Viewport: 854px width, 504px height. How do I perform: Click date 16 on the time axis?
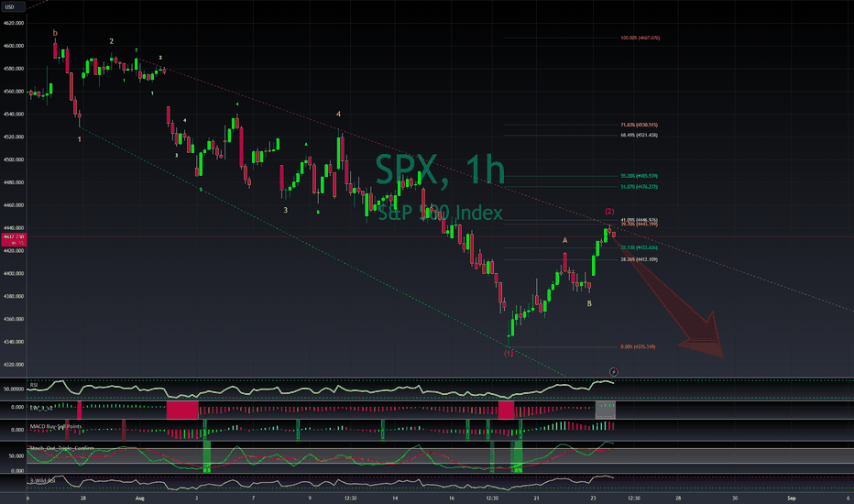tap(452, 498)
